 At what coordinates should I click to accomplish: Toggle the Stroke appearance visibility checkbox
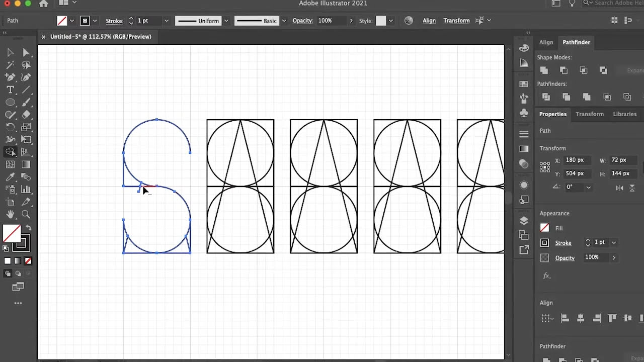coord(544,243)
